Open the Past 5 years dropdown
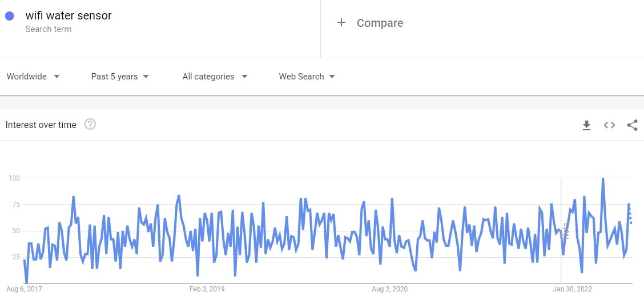The image size is (644, 304). [x=120, y=77]
